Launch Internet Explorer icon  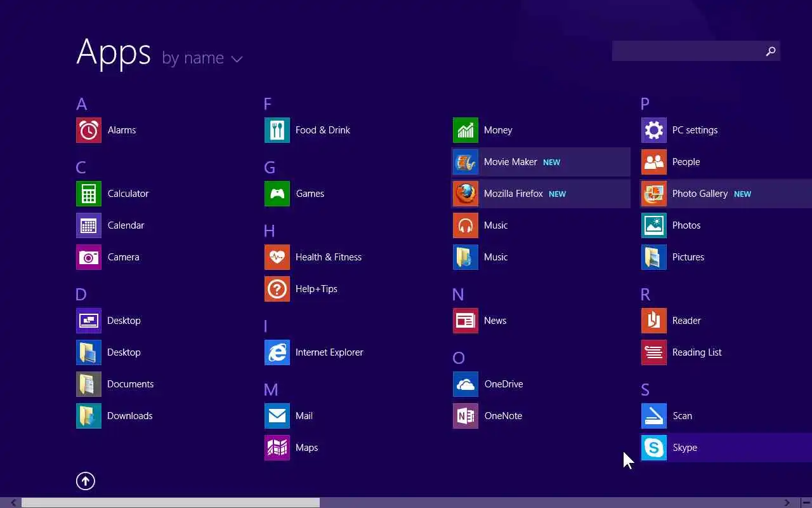click(x=277, y=352)
